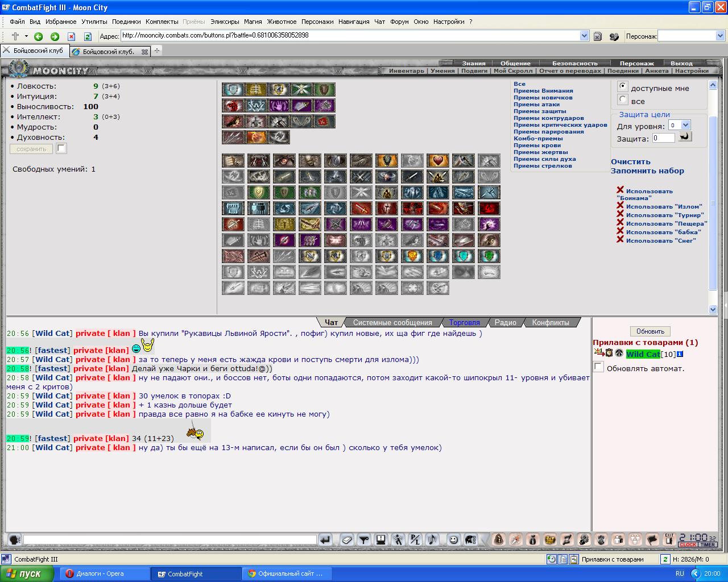Select the crosshair target technique icon
Screen dimensions: 728x582
(x=412, y=288)
